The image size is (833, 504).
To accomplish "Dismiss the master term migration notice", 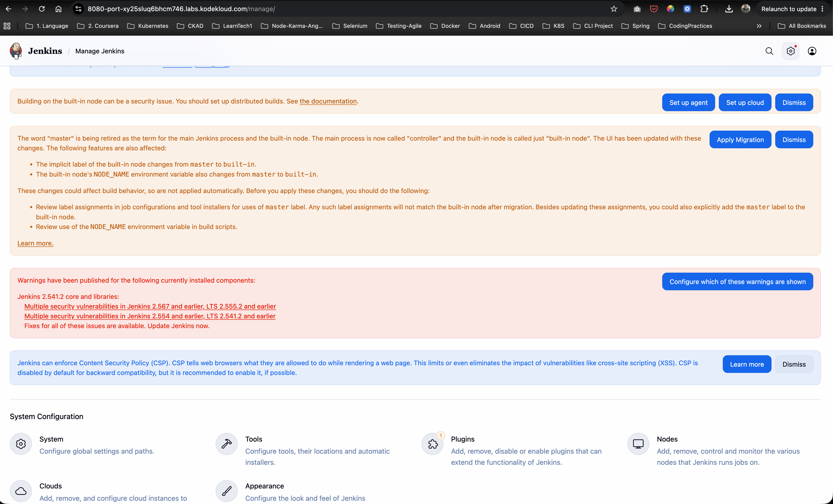I will [x=794, y=140].
